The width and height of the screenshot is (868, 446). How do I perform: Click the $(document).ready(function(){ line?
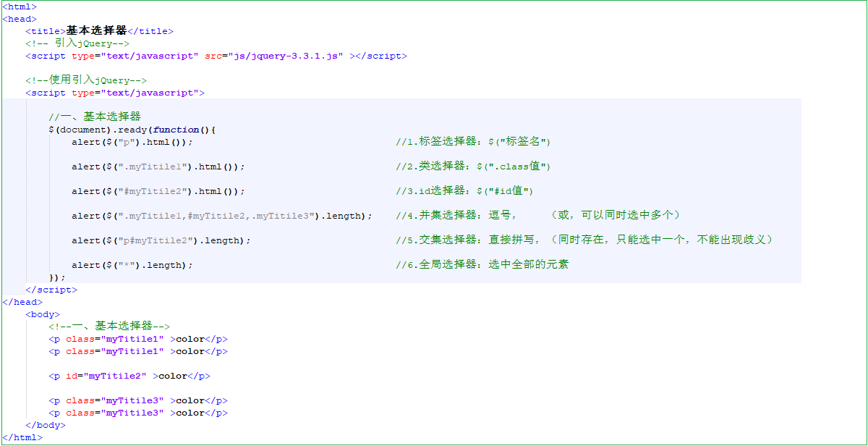[132, 130]
